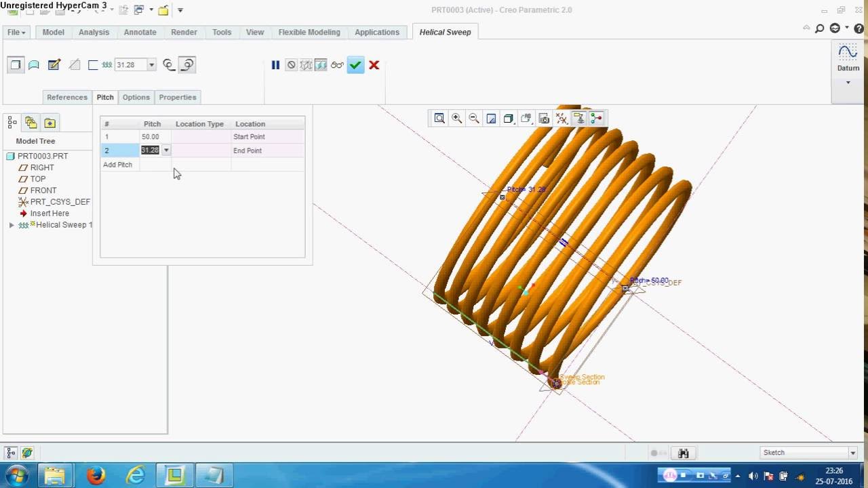Select the no preview mode icon
Image resolution: width=868 pixels, height=488 pixels.
[x=291, y=65]
